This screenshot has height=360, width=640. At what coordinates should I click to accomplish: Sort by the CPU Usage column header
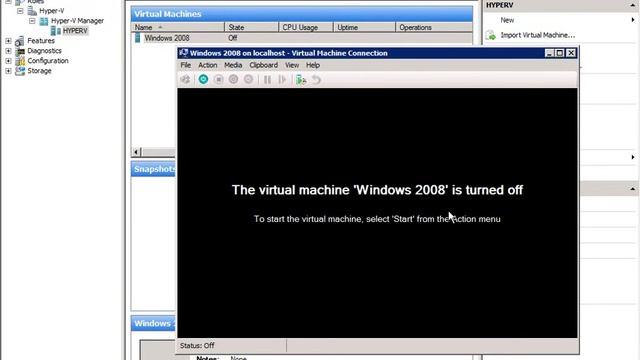point(306,27)
